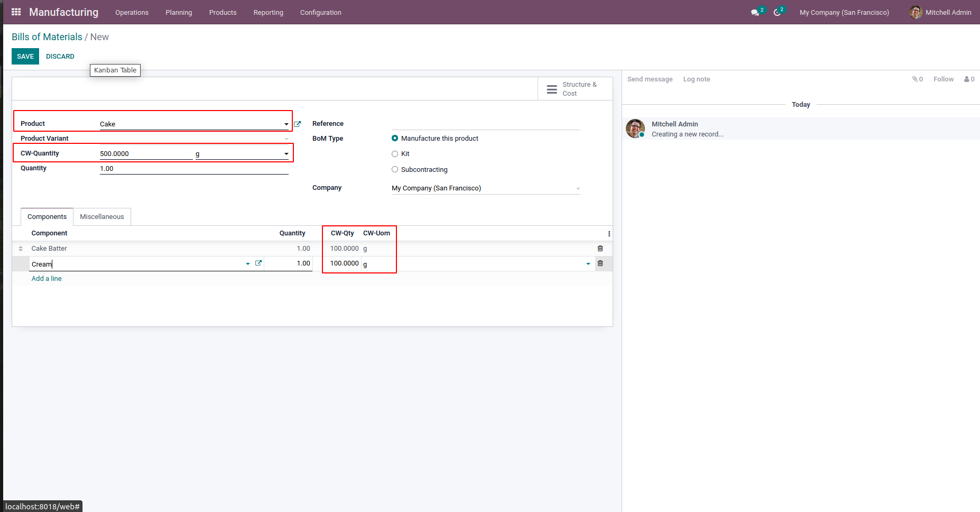This screenshot has width=980, height=512.
Task: Open the Reporting menu
Action: pyautogui.click(x=268, y=12)
